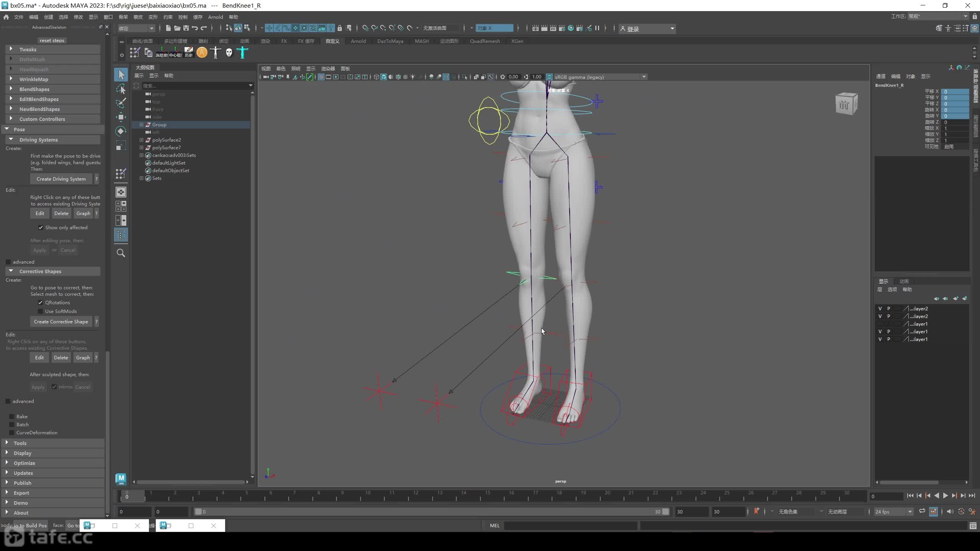Activate the Scale tool in toolbox

(121, 146)
